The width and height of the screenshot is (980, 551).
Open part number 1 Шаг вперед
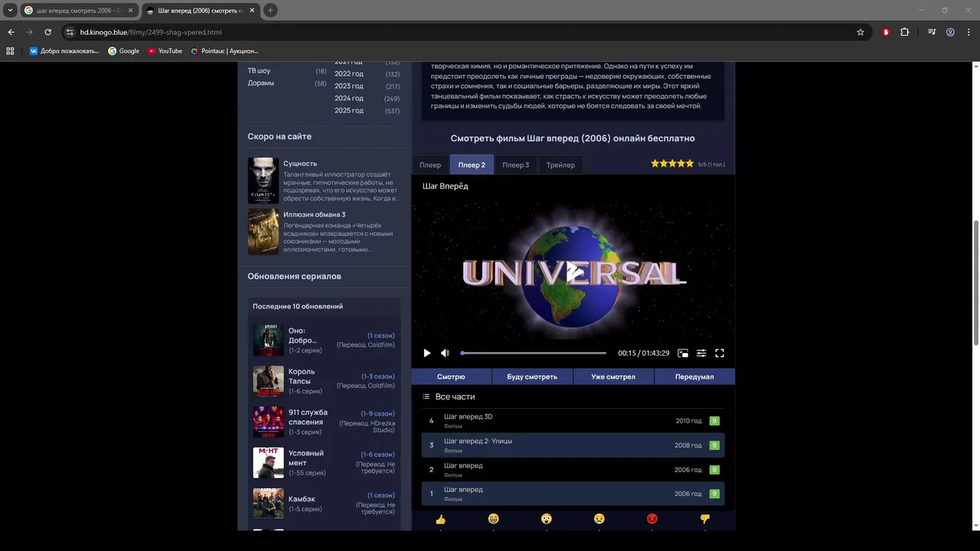573,494
